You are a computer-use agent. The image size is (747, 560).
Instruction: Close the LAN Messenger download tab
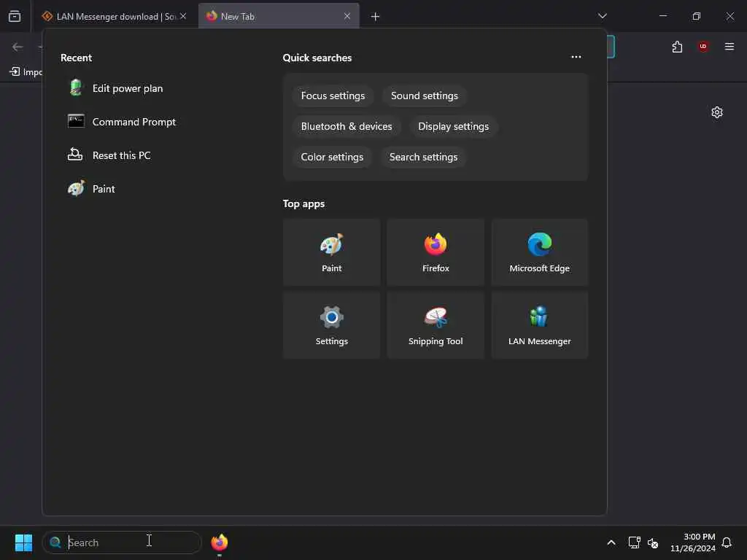point(183,16)
